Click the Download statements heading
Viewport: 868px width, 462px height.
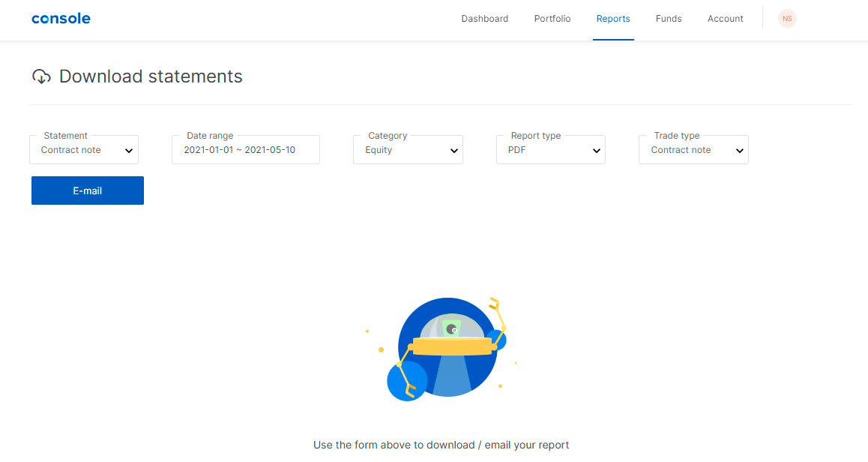[x=151, y=76]
